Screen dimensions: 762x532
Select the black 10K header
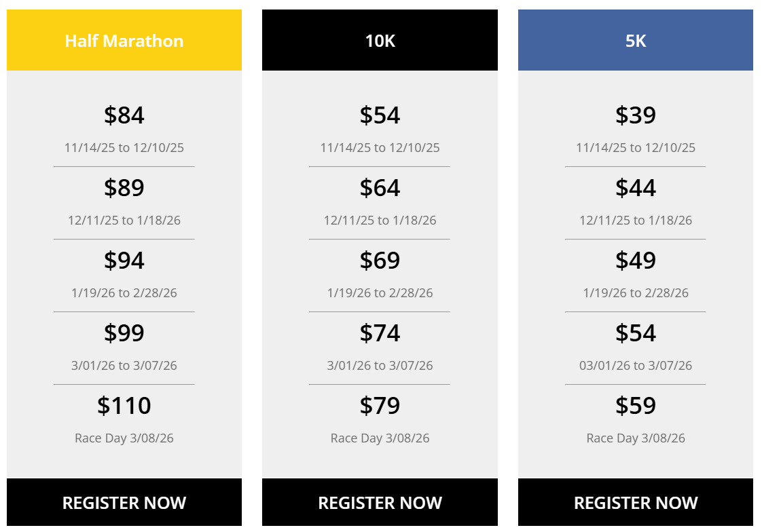pyautogui.click(x=380, y=41)
